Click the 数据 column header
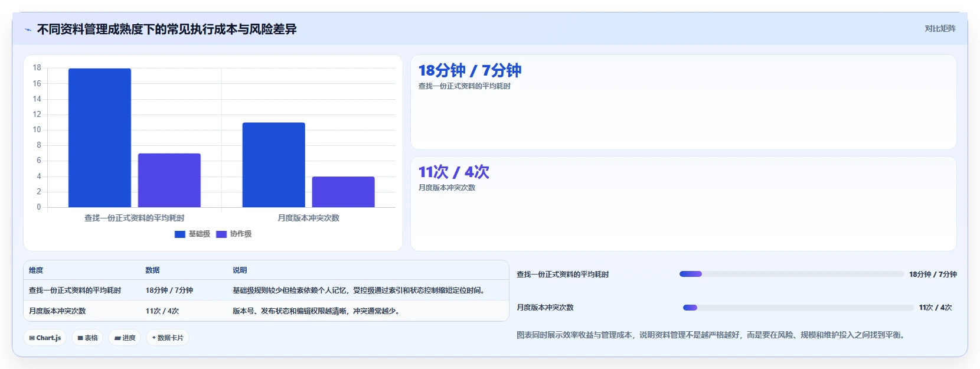 [x=153, y=270]
